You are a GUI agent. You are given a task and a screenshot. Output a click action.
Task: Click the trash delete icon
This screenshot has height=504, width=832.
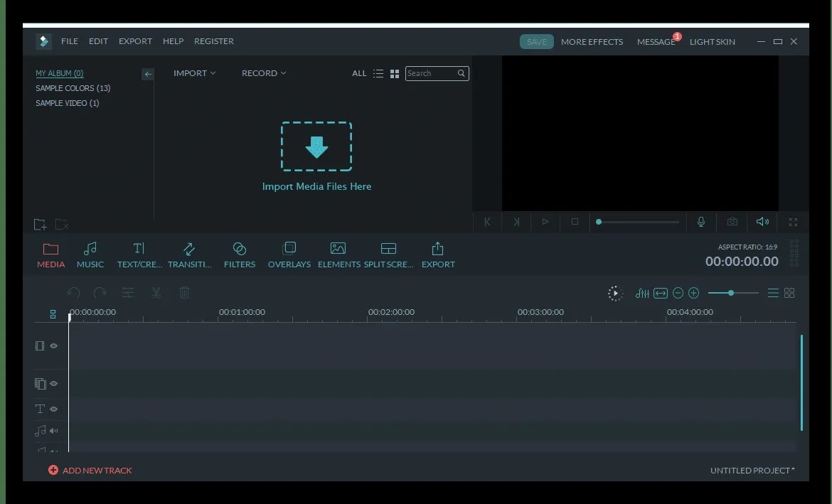click(185, 293)
